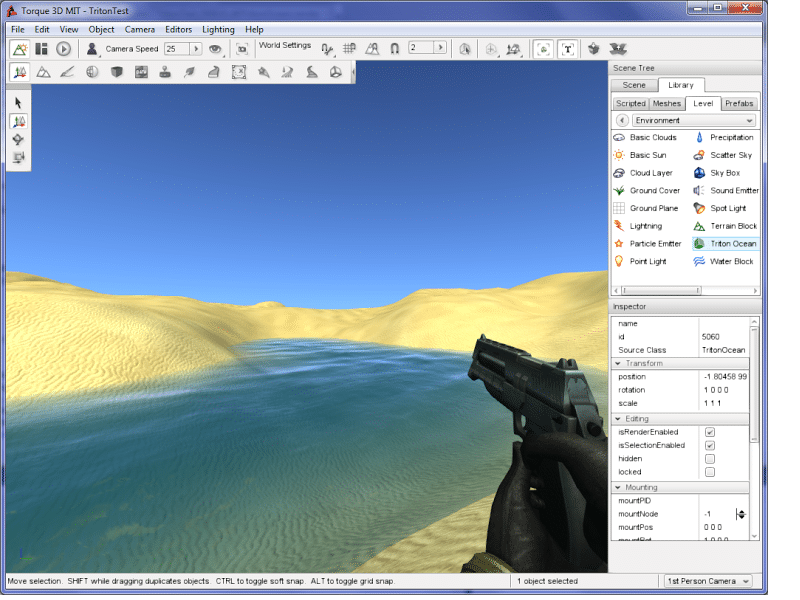The width and height of the screenshot is (800, 600).
Task: Click the library horizontal scrollbar
Action: point(662,291)
